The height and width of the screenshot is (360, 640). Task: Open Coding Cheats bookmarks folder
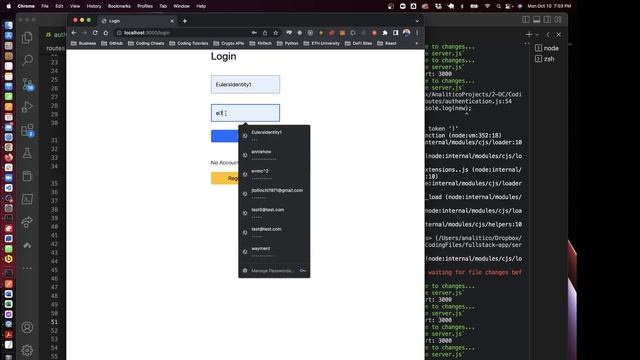click(146, 43)
